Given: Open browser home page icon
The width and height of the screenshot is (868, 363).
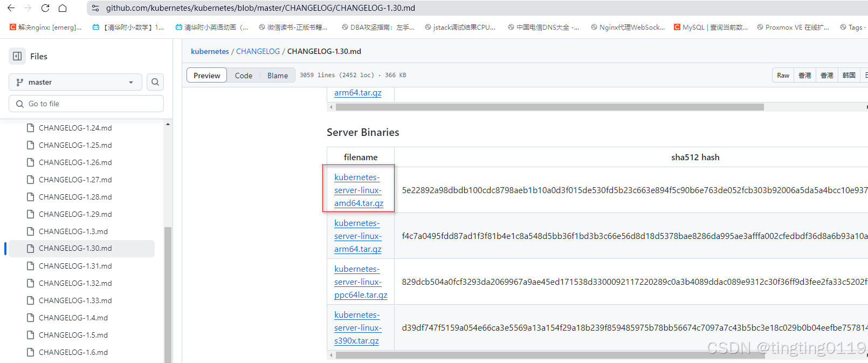Looking at the screenshot, I should 63,8.
